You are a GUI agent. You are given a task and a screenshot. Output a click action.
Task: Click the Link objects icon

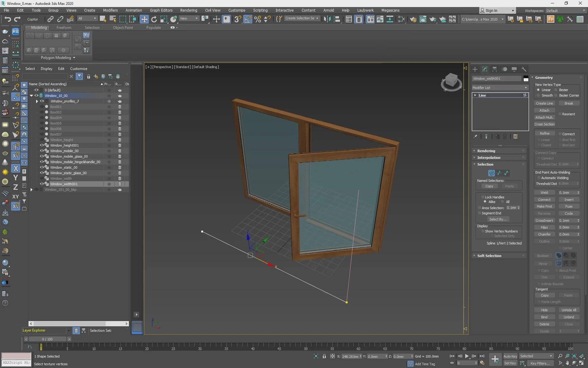(x=50, y=19)
